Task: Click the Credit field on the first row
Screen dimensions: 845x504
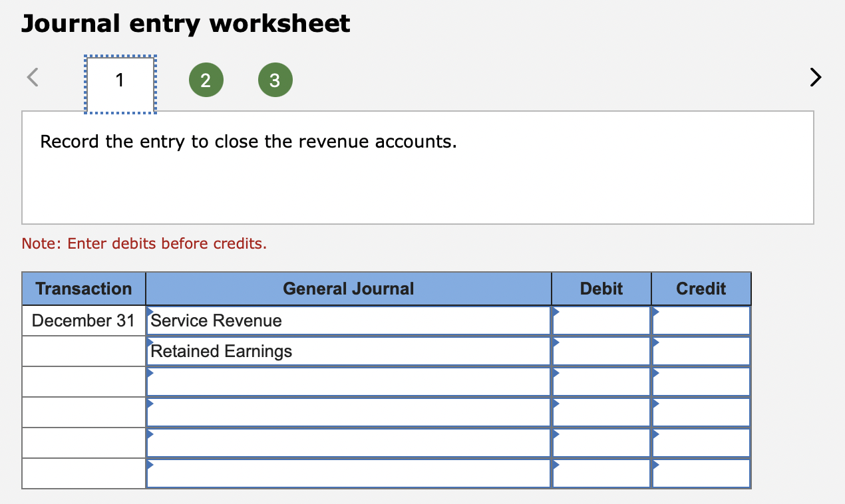Action: [x=701, y=320]
